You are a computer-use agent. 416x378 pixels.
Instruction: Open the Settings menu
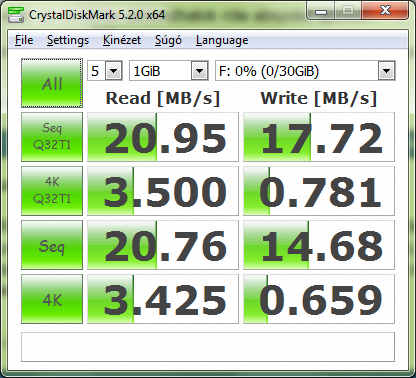(x=68, y=40)
